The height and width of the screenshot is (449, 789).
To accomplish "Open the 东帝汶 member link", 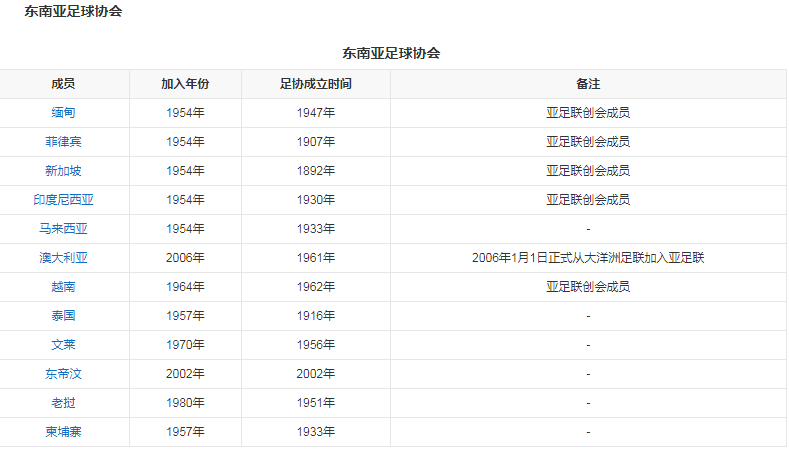I will [64, 374].
